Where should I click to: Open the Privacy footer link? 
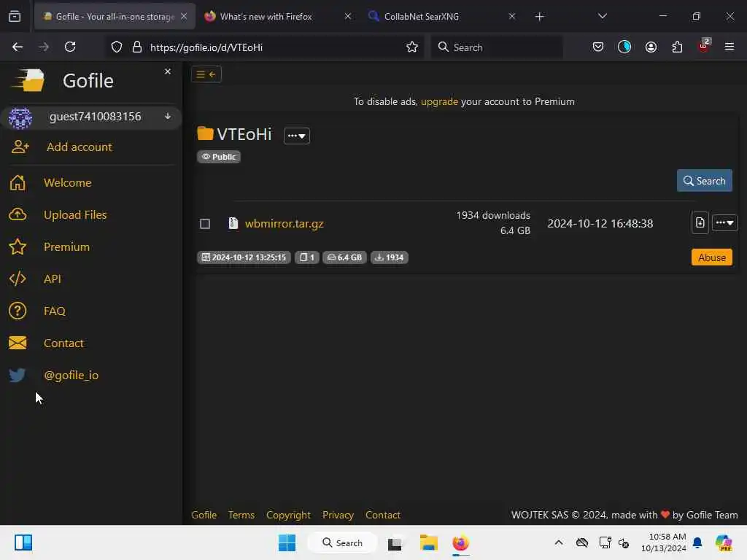pos(338,515)
